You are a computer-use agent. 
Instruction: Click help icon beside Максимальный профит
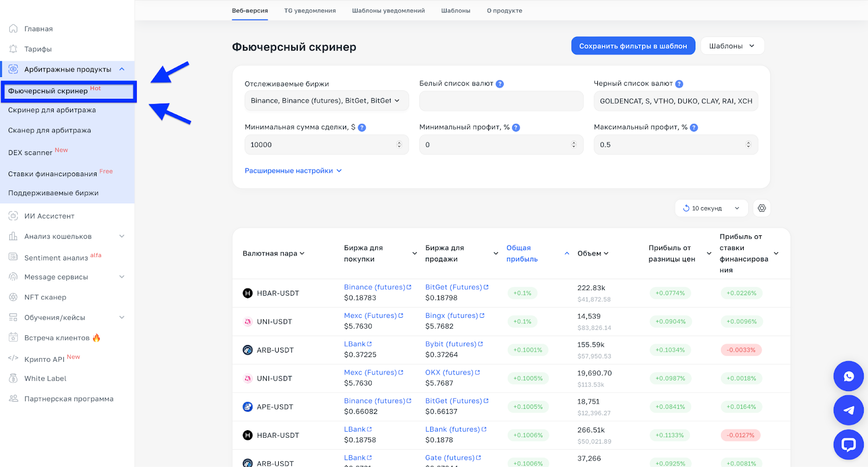[694, 127]
